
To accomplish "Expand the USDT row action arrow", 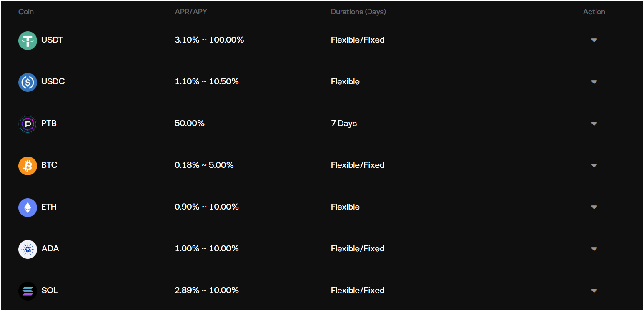I will point(594,40).
